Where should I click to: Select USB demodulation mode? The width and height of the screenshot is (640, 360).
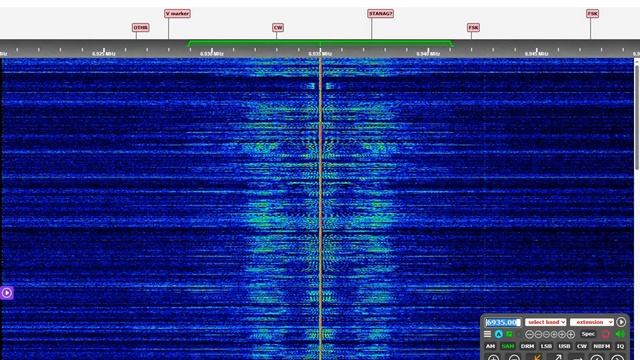[564, 346]
